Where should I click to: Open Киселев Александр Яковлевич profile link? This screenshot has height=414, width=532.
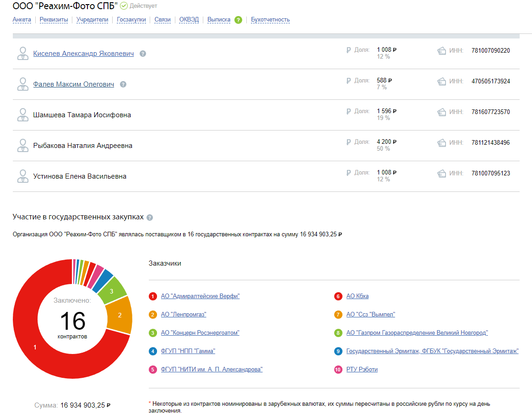coord(83,54)
